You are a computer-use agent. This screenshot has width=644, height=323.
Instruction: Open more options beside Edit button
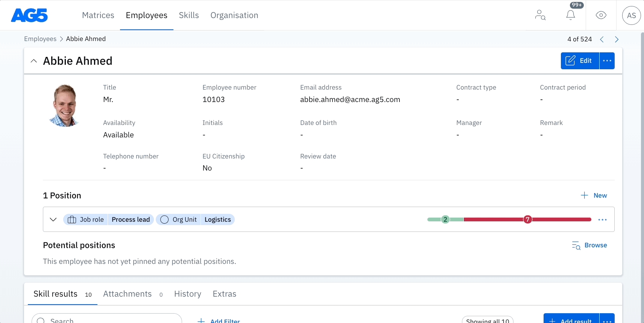point(607,61)
